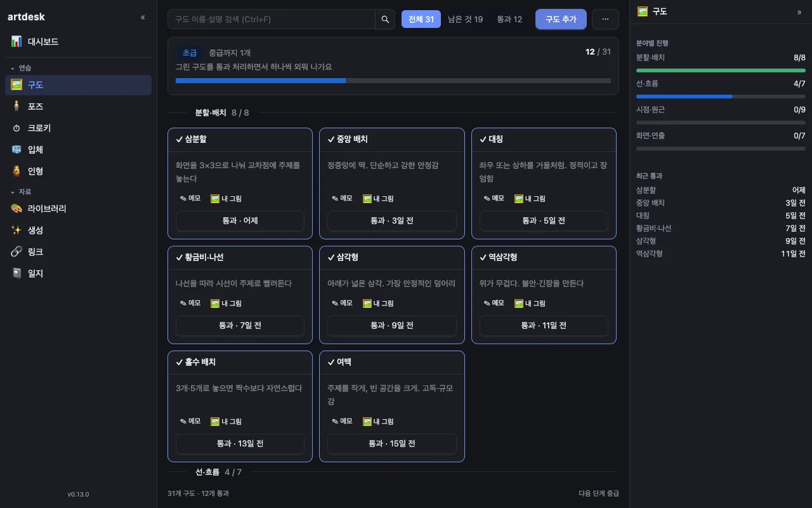
Task: Toggle the 통과 · 7일 전 button
Action: click(x=240, y=326)
